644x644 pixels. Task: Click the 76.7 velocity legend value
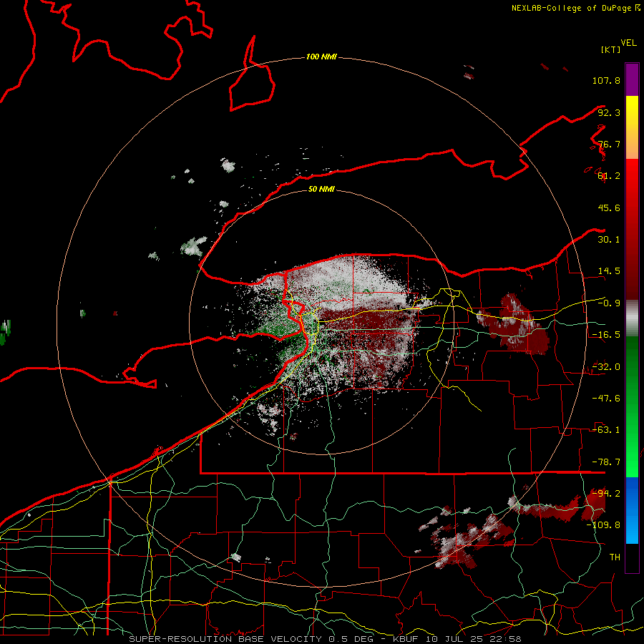(x=609, y=144)
